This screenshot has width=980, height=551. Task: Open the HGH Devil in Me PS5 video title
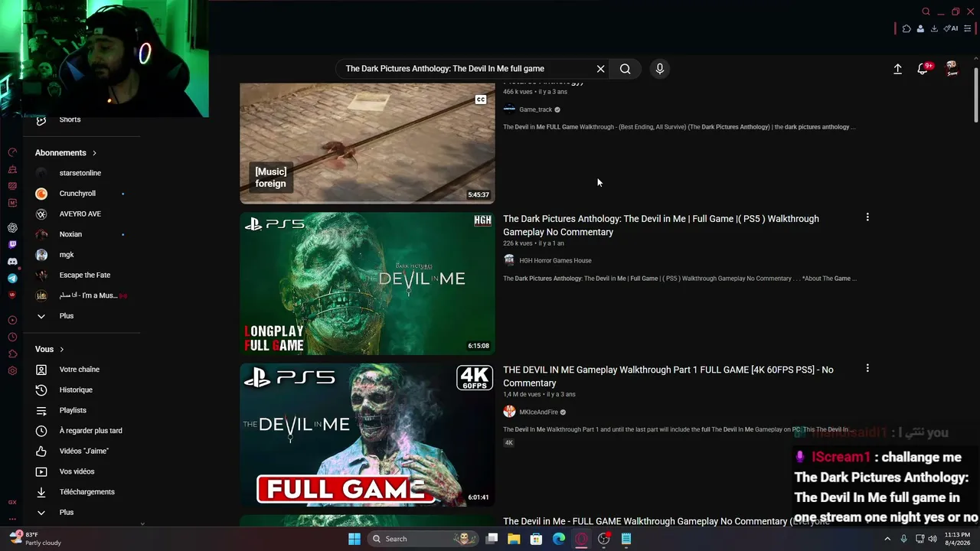[x=661, y=225]
